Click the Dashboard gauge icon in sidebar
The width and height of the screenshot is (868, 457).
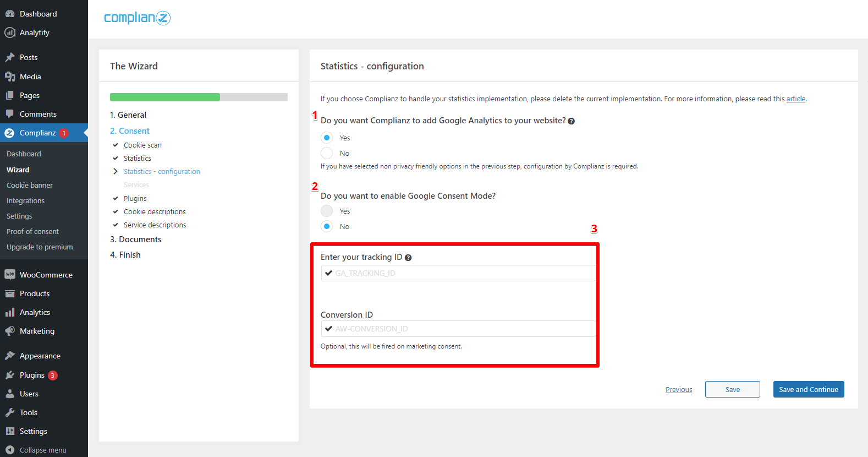pos(10,14)
